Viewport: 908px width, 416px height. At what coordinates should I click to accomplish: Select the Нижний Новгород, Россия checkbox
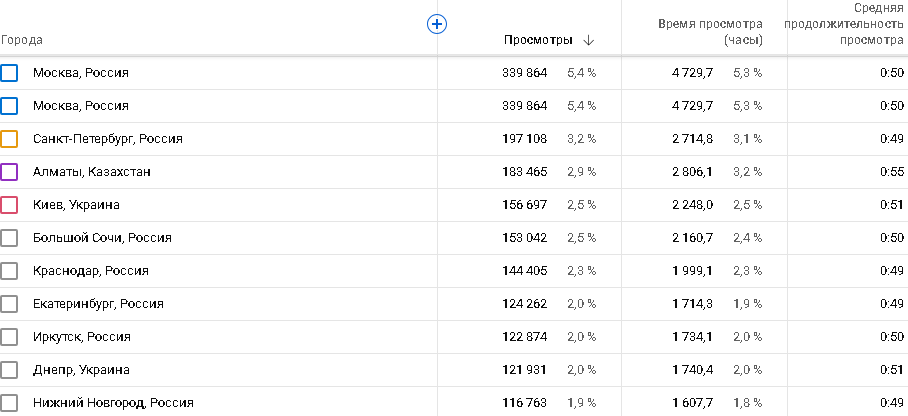point(10,403)
